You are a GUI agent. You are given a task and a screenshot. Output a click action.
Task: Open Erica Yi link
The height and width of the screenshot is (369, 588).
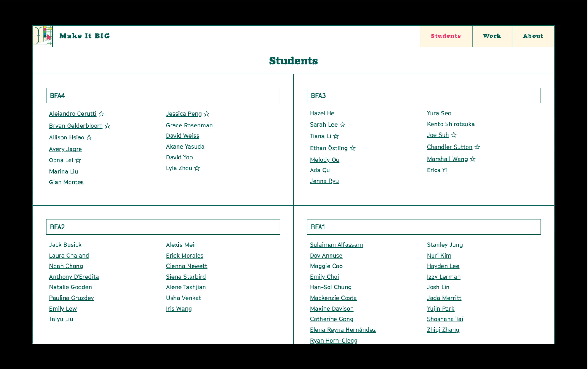437,170
